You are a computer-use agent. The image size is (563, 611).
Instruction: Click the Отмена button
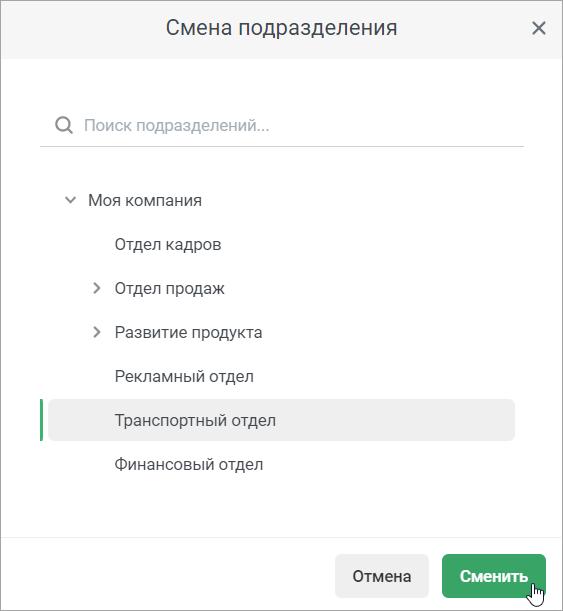[382, 576]
